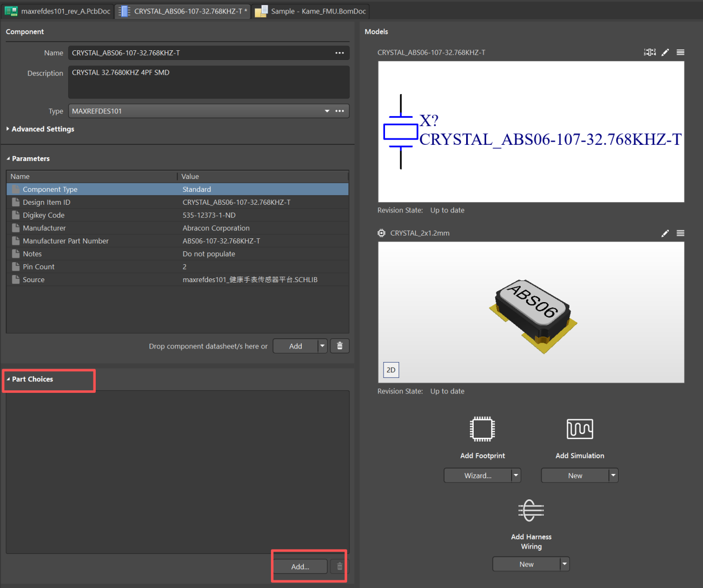703x588 pixels.
Task: Toggle the 2D view of the footprint preview
Action: [391, 370]
